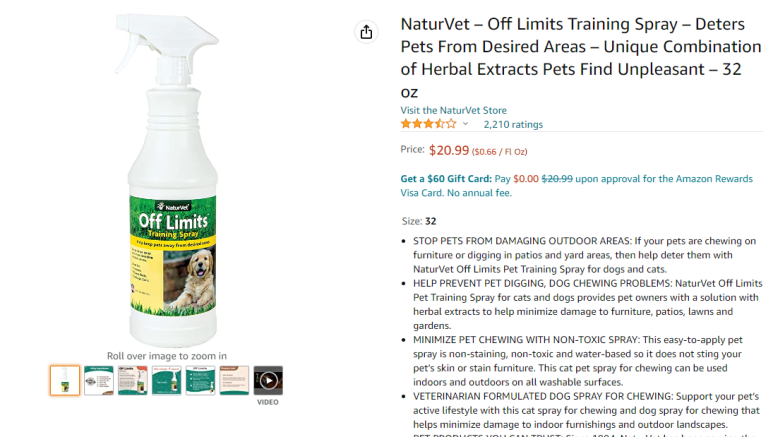The height and width of the screenshot is (437, 773).
Task: View the third product image thumbnail
Action: pos(133,380)
